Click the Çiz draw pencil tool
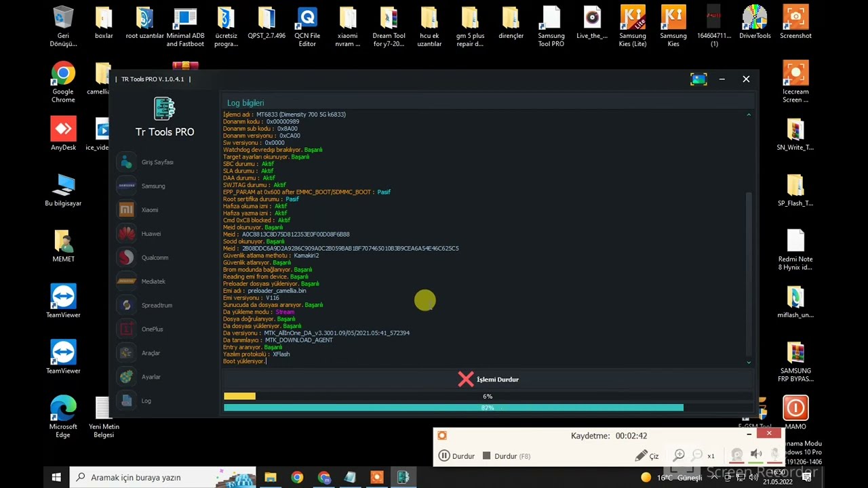The image size is (868, 488). coord(647,456)
